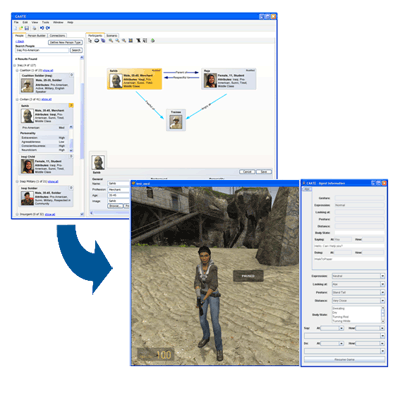The image size is (400, 393).
Task: Switch to the Person Builder tab
Action: coord(36,35)
